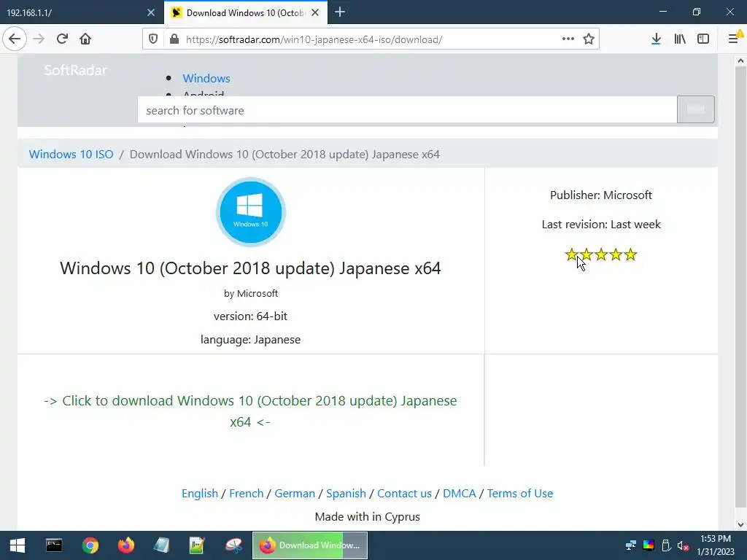Open the Firefox Download Windows taskbar button
The image size is (747, 560).
click(309, 545)
